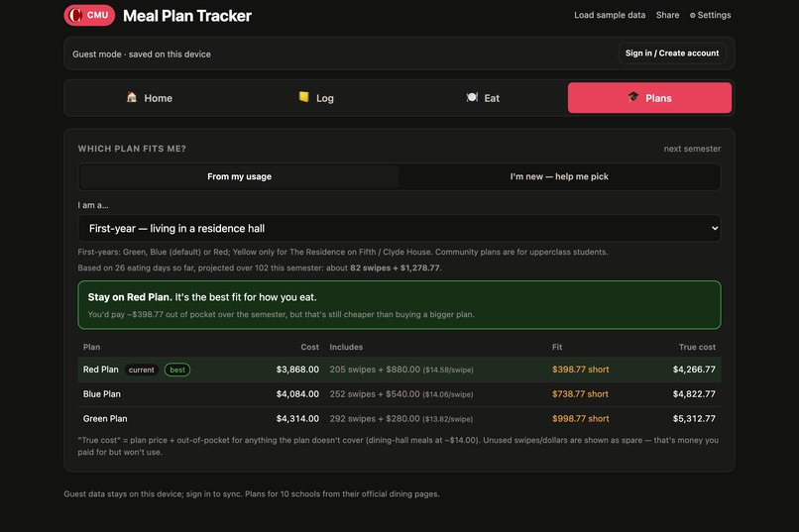This screenshot has height=532, width=799.
Task: Click the 'Fit' column header
Action: click(557, 347)
